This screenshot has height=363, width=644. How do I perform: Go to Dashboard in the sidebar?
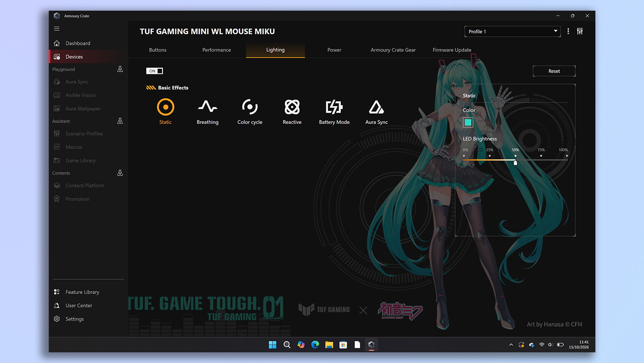[x=88, y=43]
